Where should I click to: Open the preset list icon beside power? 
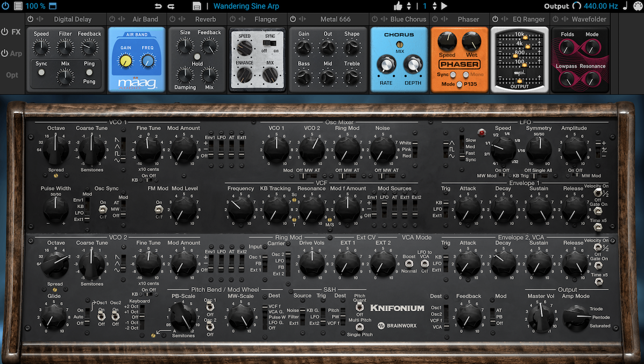(x=18, y=6)
